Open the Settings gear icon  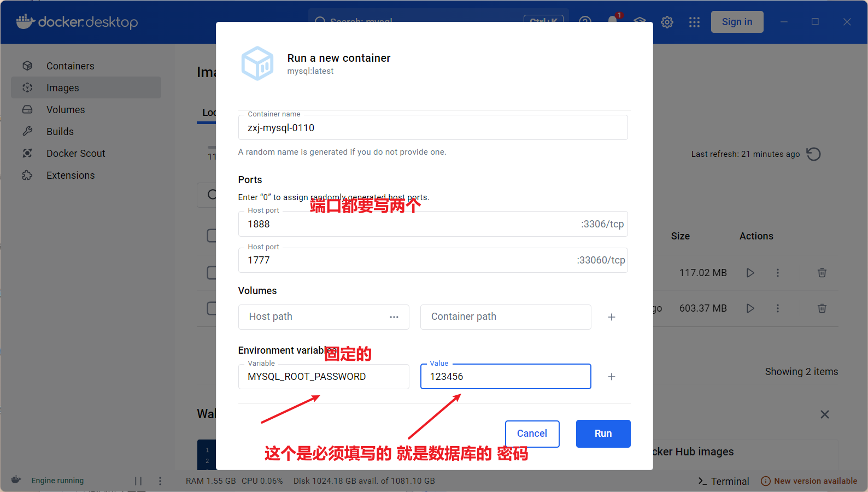[667, 22]
